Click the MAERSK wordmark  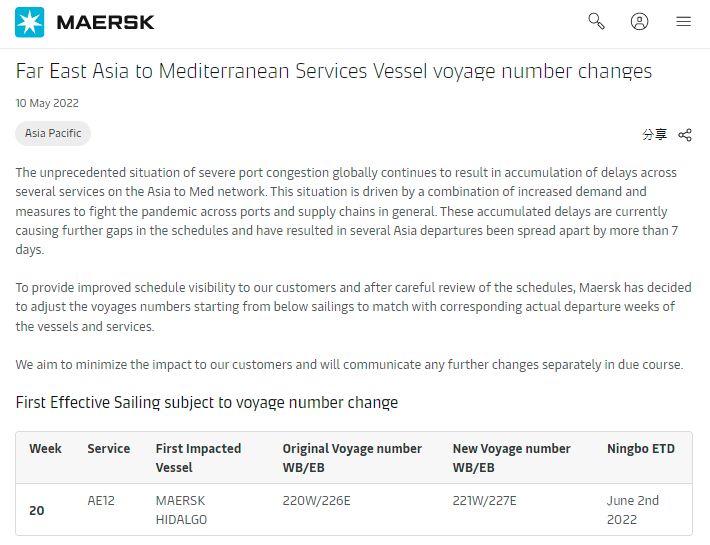pos(105,21)
